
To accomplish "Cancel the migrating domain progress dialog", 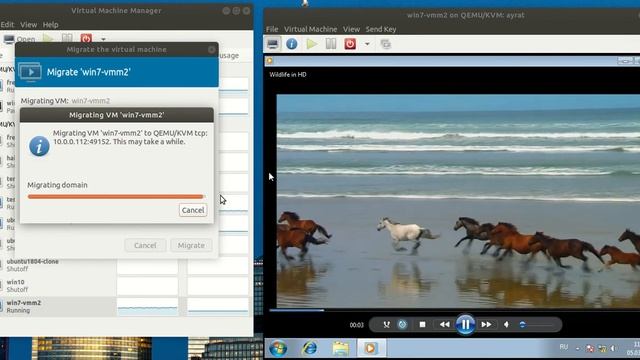I will pyautogui.click(x=193, y=210).
